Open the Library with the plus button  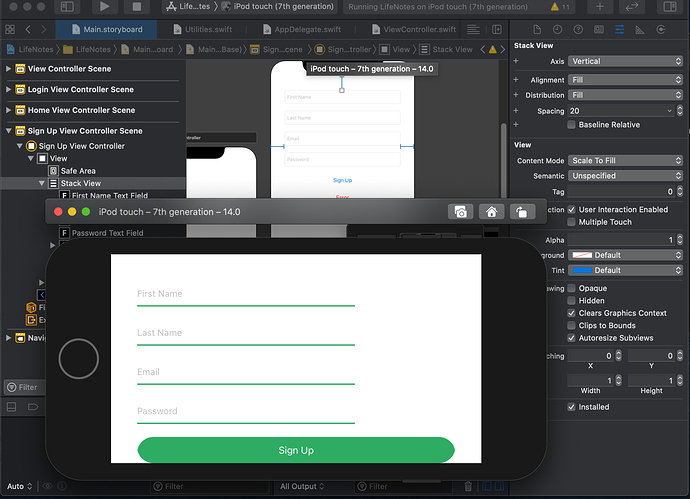[x=600, y=7]
